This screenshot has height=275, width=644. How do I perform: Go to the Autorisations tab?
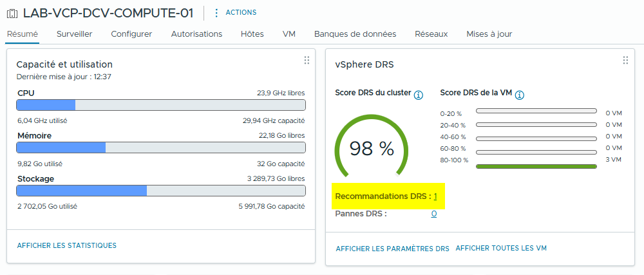(196, 34)
